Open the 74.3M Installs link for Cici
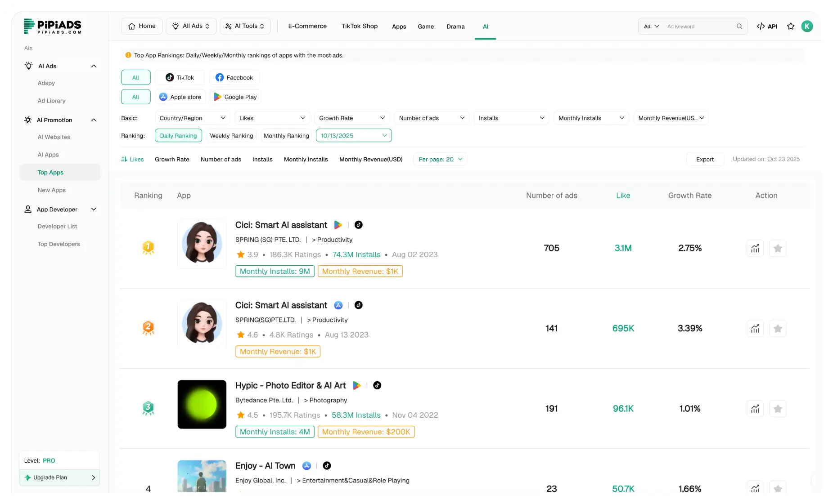The width and height of the screenshot is (833, 504). pyautogui.click(x=356, y=254)
